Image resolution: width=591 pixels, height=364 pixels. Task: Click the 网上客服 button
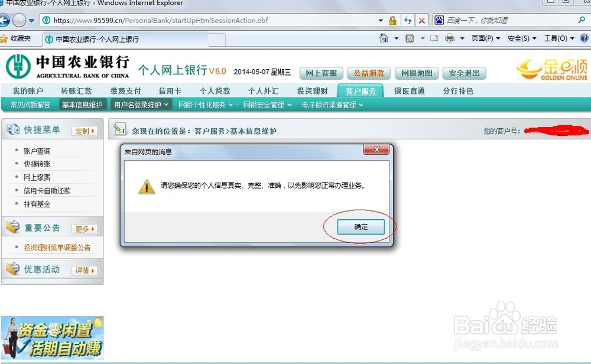[321, 73]
